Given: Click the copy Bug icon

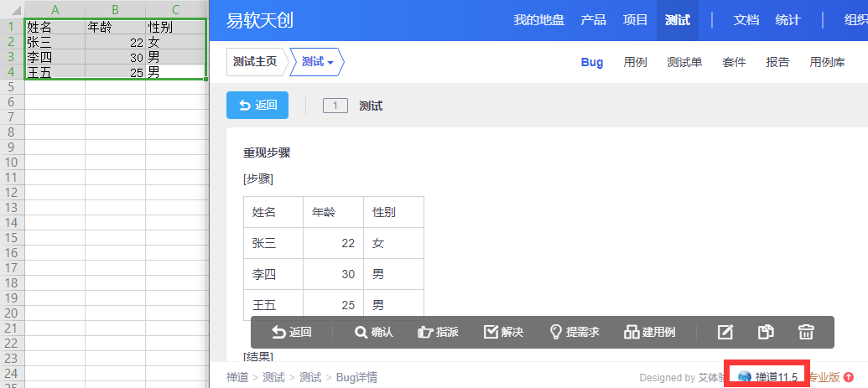Looking at the screenshot, I should pyautogui.click(x=766, y=332).
